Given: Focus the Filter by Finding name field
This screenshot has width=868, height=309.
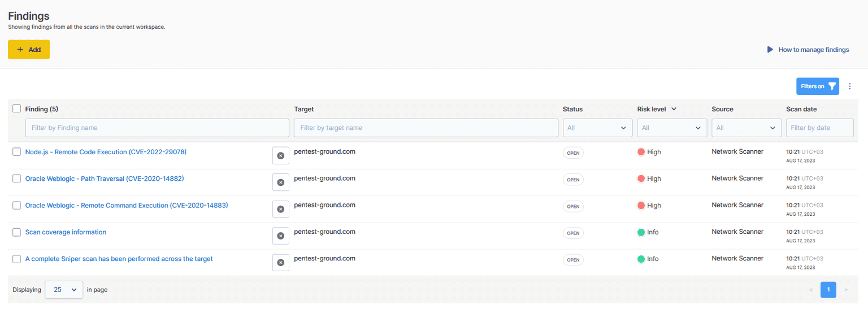Looking at the screenshot, I should [157, 128].
